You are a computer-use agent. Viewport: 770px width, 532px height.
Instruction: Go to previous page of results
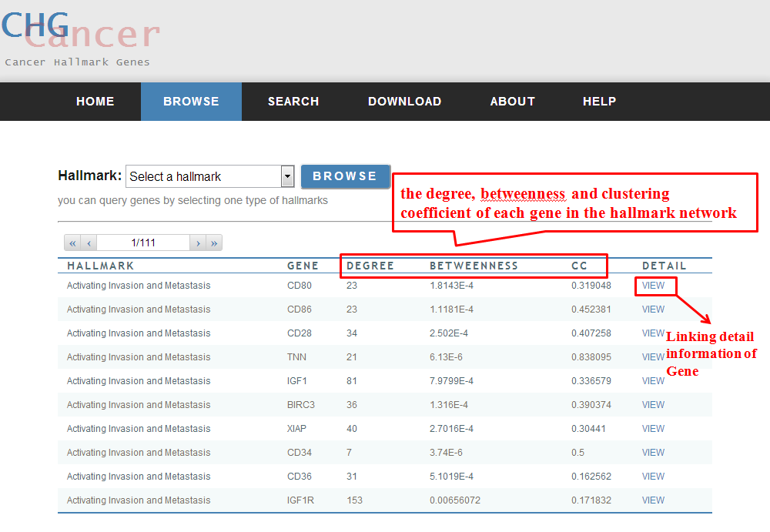coord(89,243)
